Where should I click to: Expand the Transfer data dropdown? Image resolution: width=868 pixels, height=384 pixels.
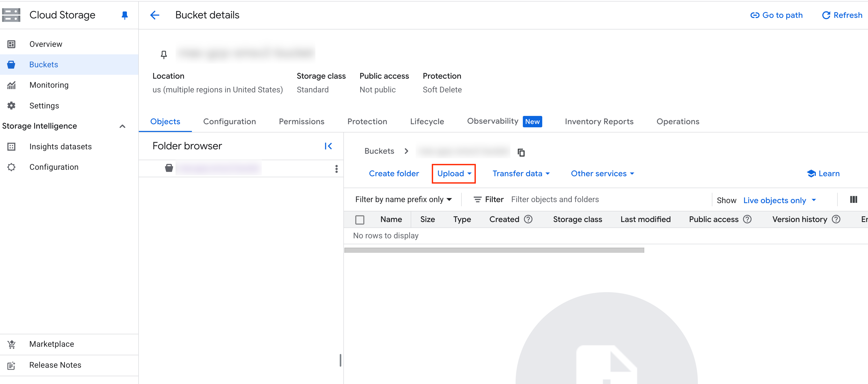521,173
